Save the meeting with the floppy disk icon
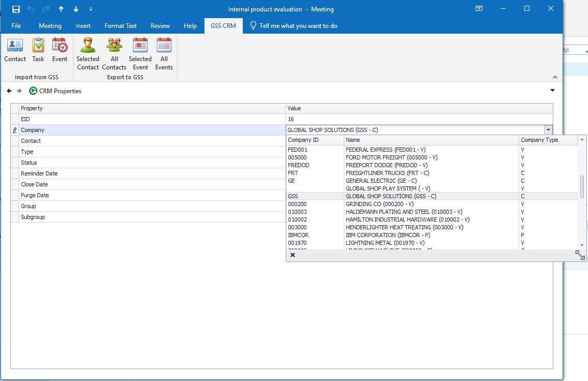Viewport: 588px width, 381px height. pos(16,9)
